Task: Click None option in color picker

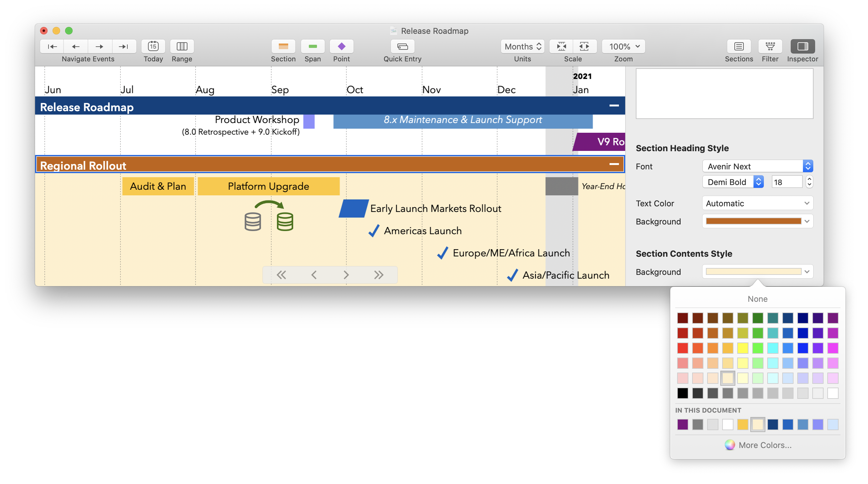Action: 758,299
